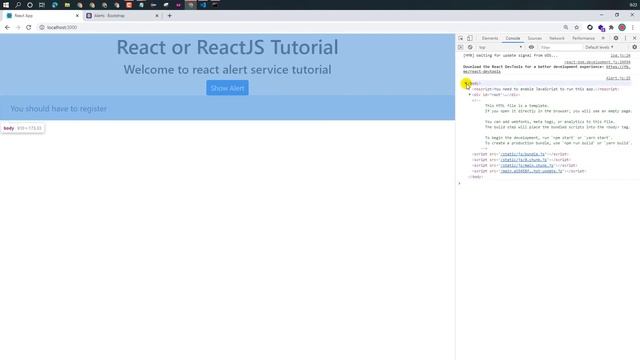This screenshot has height=360, width=640.
Task: Open the Sources tab in DevTools
Action: (535, 38)
